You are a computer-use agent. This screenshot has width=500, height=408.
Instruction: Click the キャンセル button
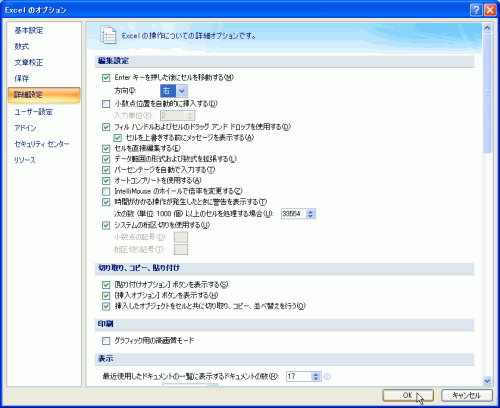(x=467, y=395)
